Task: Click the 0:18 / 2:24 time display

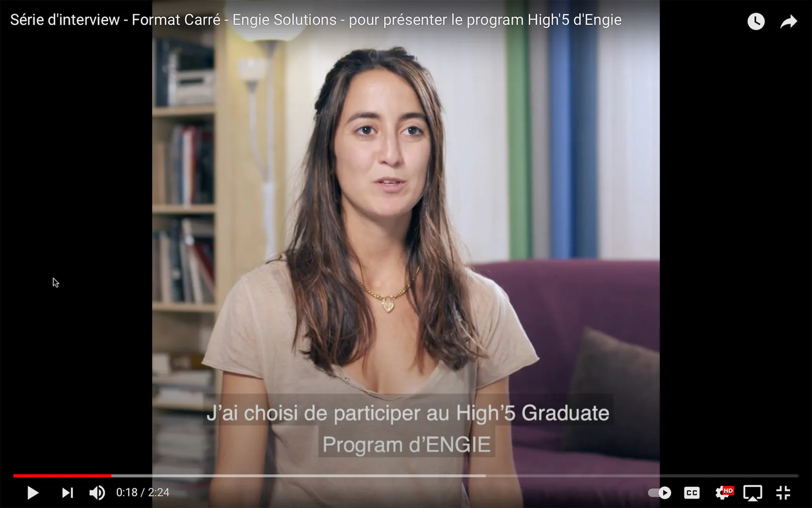Action: point(143,493)
